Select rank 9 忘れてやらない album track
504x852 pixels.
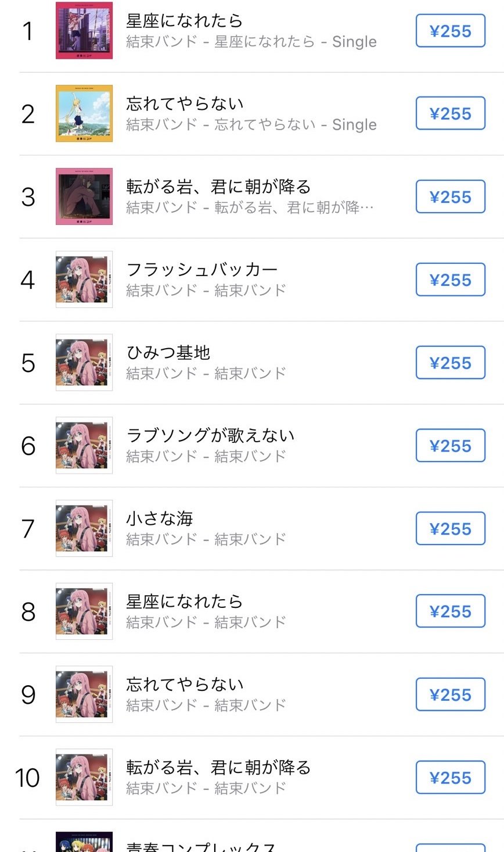184,684
